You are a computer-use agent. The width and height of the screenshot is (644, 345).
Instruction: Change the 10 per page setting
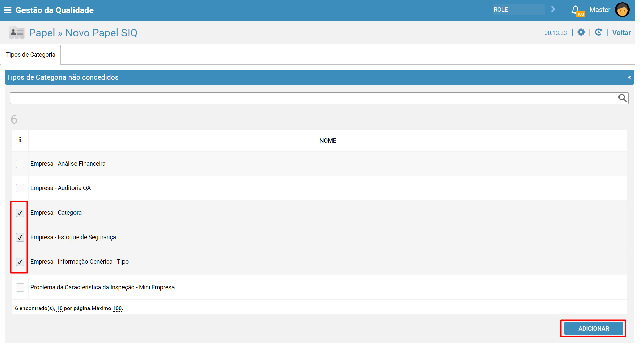[60, 308]
